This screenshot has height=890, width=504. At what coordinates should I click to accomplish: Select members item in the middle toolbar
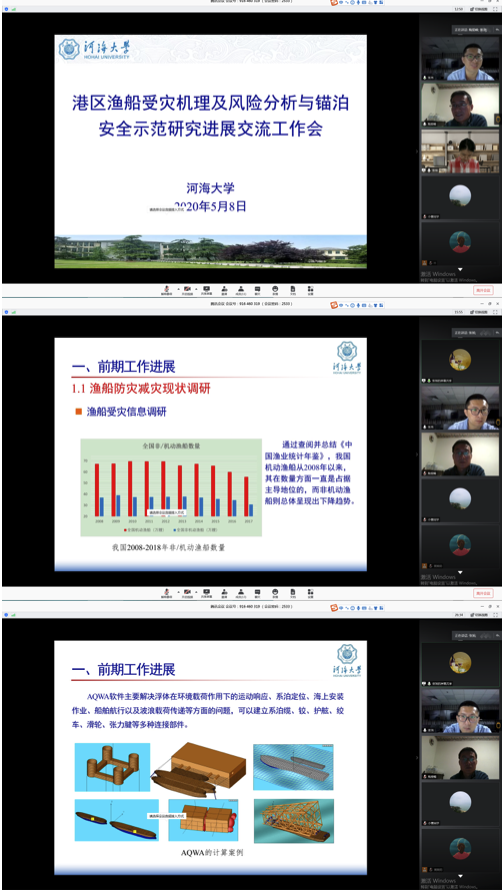[241, 593]
